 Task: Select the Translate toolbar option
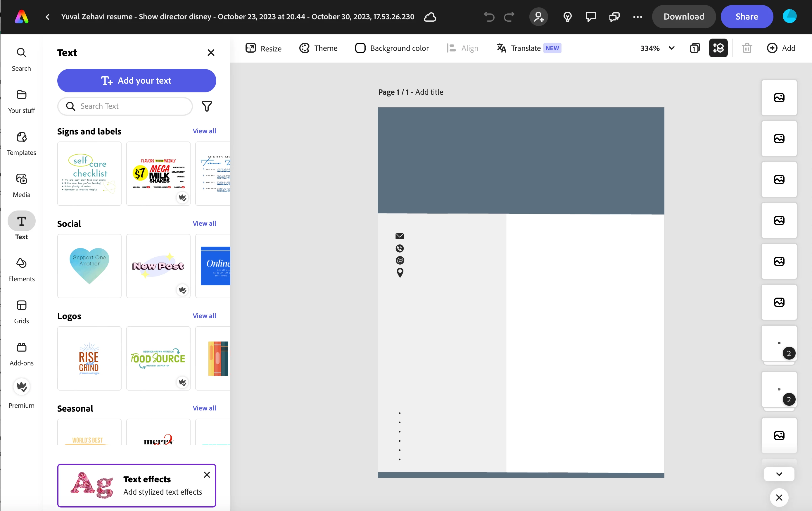coord(528,48)
